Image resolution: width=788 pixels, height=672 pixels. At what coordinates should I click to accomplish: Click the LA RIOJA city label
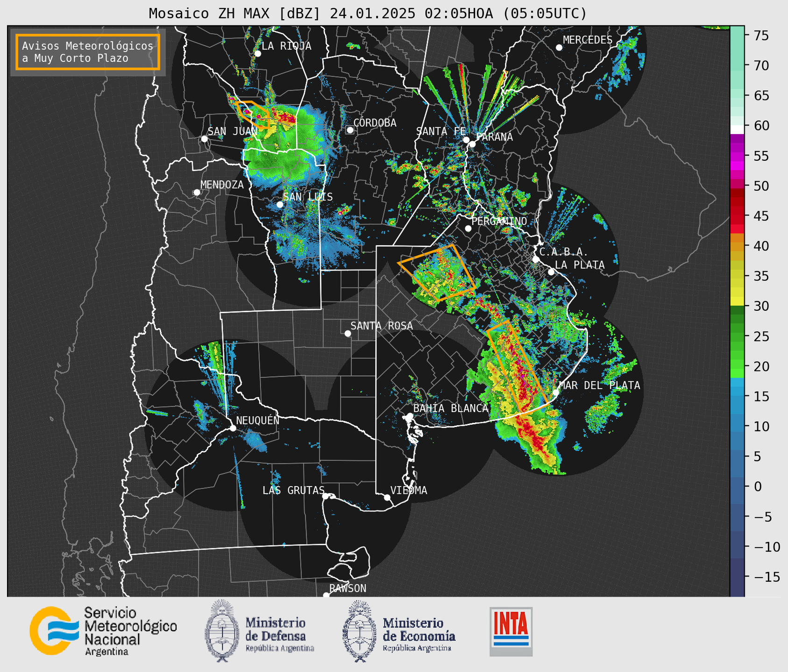click(286, 46)
